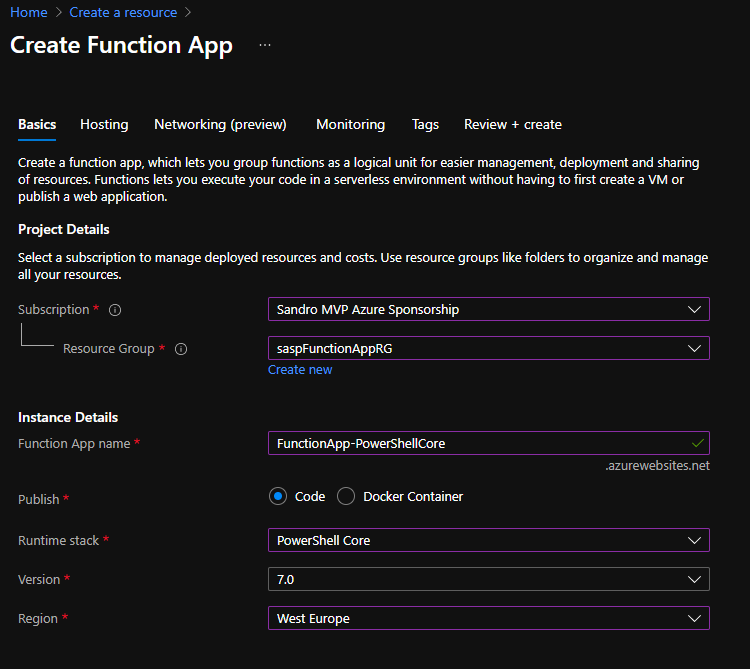Click the info icon beside Resource Group

tap(181, 349)
